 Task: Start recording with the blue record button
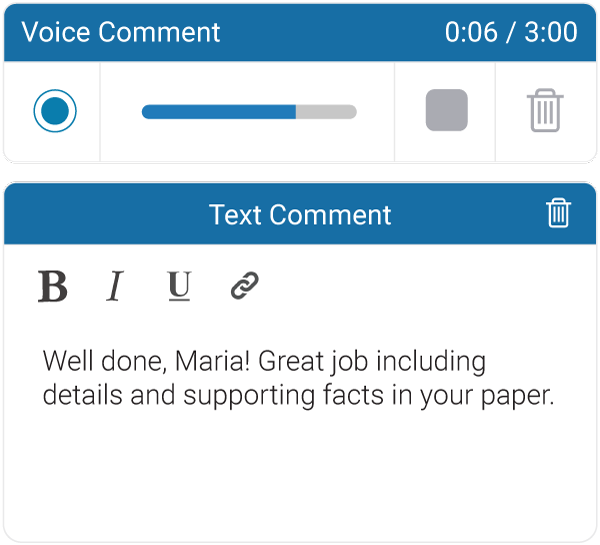[55, 111]
